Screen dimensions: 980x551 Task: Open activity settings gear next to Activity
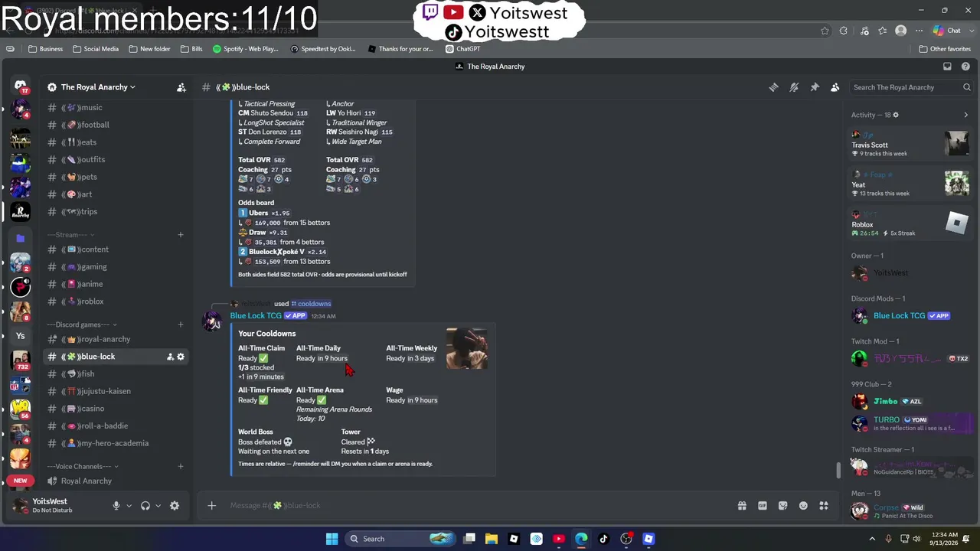[x=896, y=115]
